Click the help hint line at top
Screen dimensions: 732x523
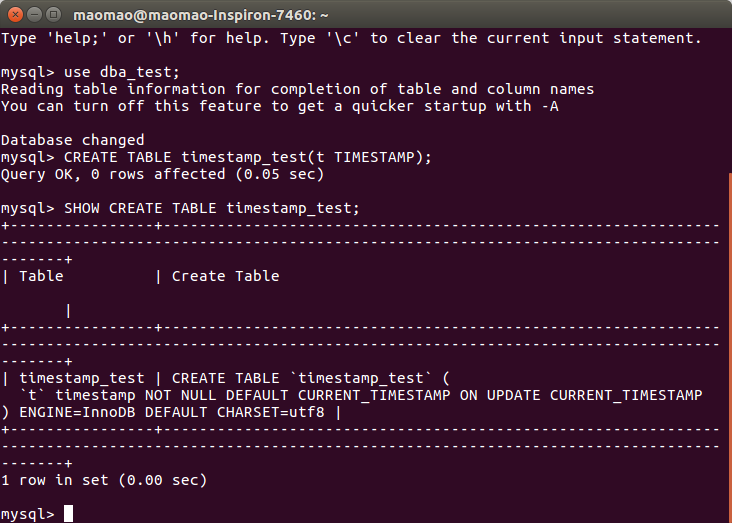click(351, 38)
